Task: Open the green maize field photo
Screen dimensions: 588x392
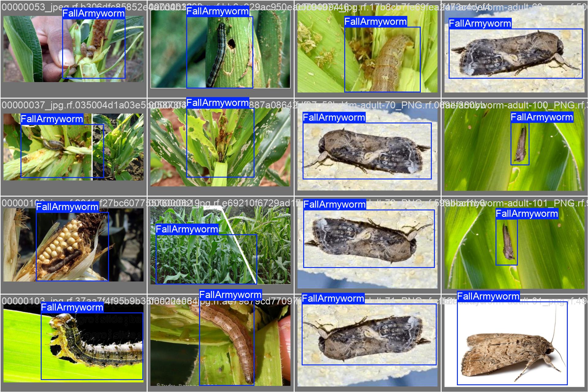Action: click(x=221, y=245)
